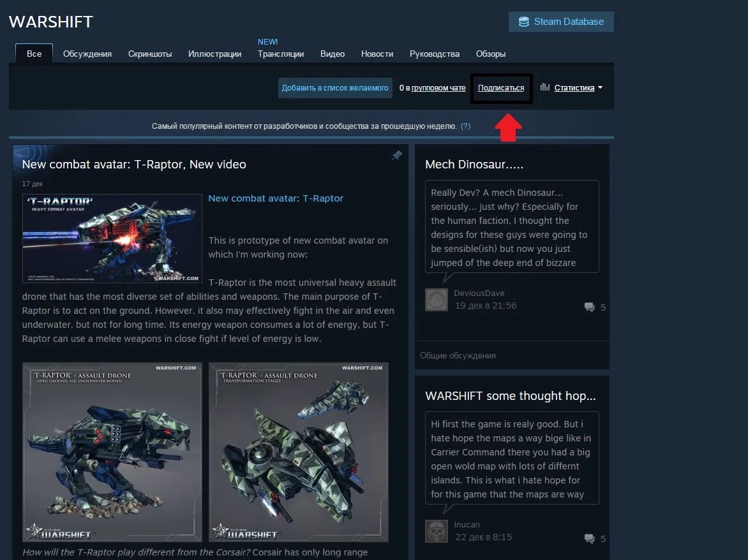Screen dimensions: 748x560
Task: Switch to the Новости tab
Action: coord(377,54)
